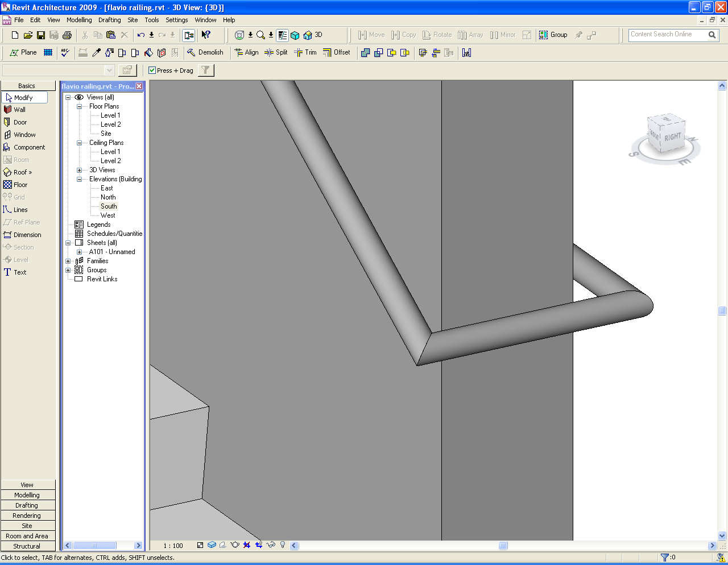The width and height of the screenshot is (728, 565).
Task: Open the South elevation view
Action: click(x=109, y=206)
